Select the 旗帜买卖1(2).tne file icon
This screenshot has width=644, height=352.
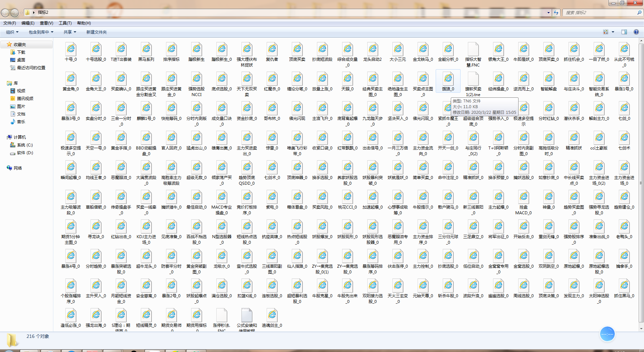[473, 79]
